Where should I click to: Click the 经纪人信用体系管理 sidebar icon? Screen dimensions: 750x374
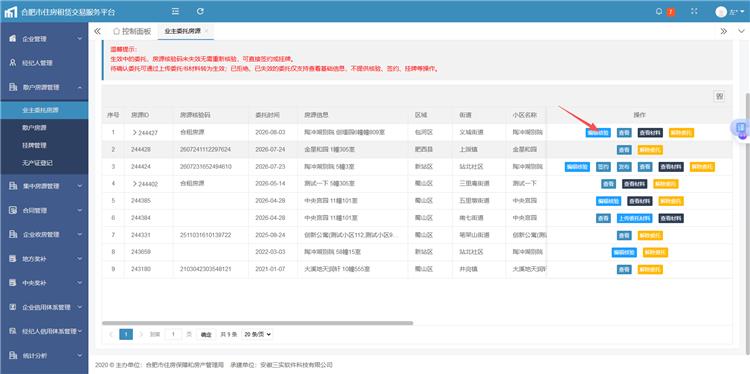click(x=13, y=331)
